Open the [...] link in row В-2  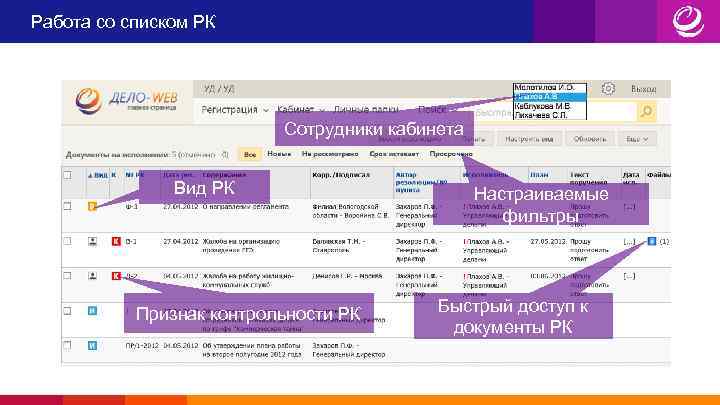click(x=629, y=276)
